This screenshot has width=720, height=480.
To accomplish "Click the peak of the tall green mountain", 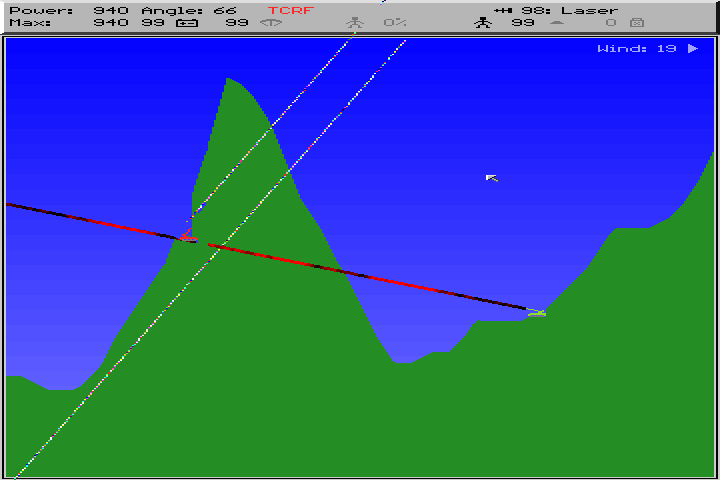I will click(x=228, y=79).
